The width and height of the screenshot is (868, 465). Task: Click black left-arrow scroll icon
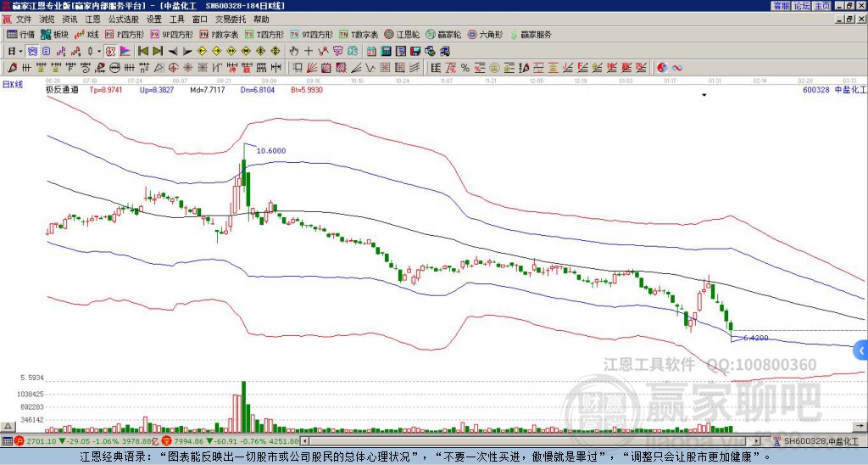[173, 52]
